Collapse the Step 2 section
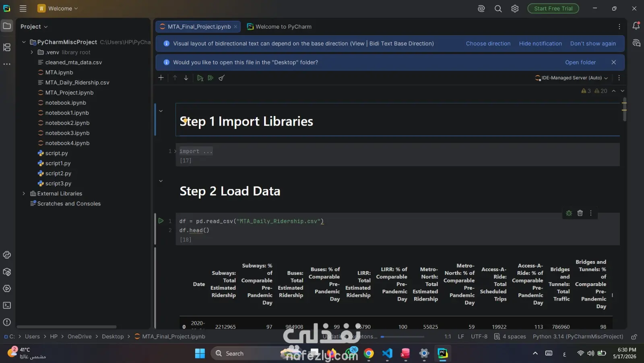Image resolution: width=644 pixels, height=363 pixels. [161, 181]
